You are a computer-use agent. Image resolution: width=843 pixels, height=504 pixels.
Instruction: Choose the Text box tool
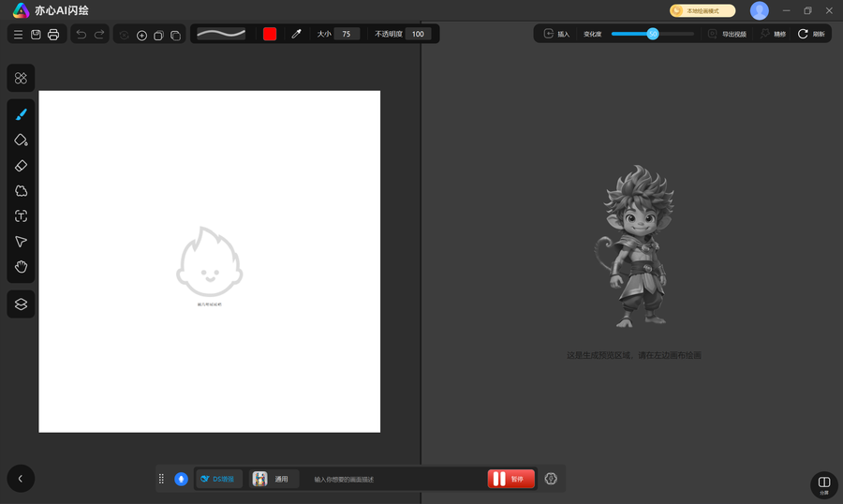[x=21, y=216]
